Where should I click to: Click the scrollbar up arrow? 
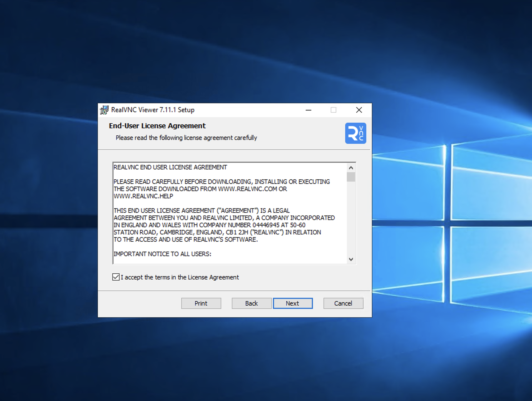(x=351, y=167)
